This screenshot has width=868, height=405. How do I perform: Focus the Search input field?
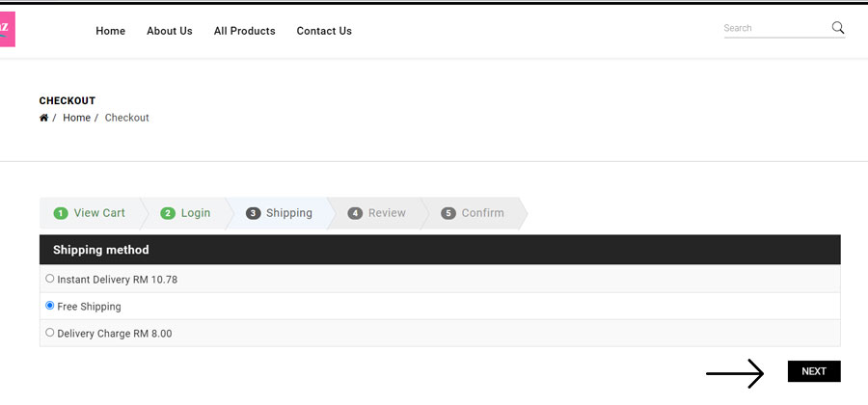pos(776,28)
